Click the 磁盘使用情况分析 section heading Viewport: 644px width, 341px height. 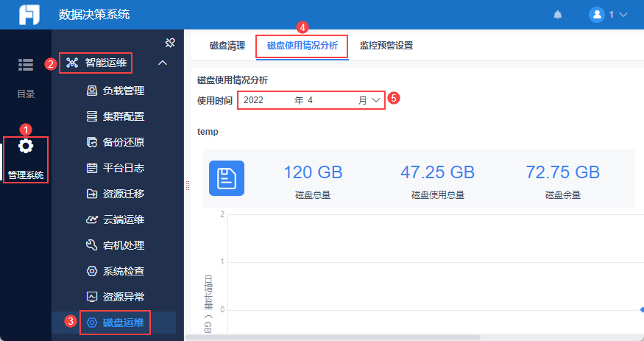[x=233, y=80]
